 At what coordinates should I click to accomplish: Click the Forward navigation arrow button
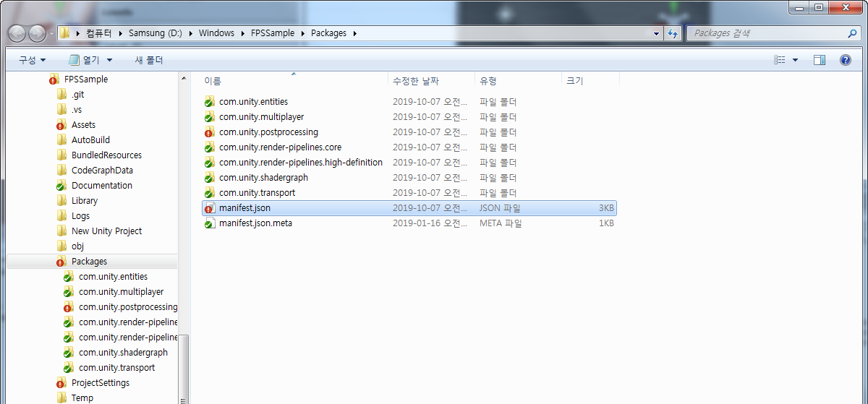coord(37,33)
